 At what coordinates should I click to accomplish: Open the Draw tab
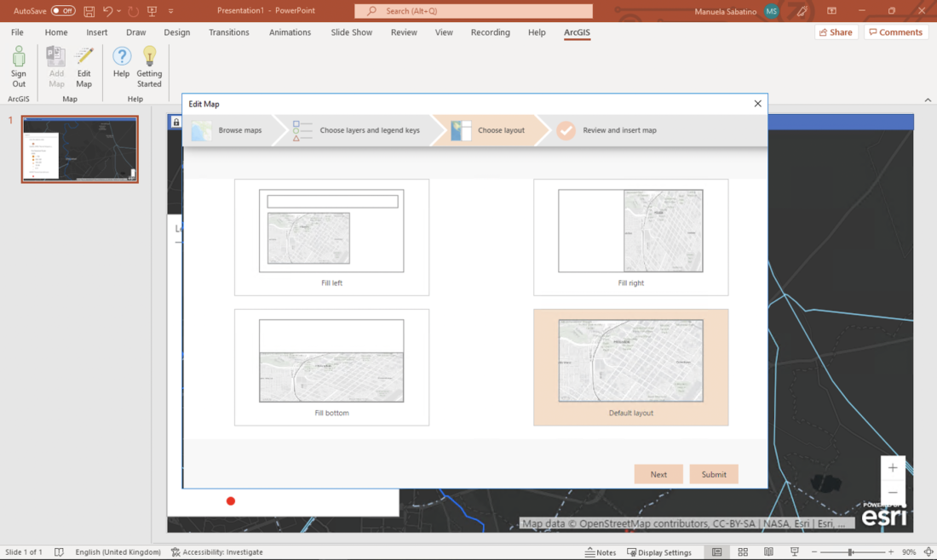click(135, 32)
